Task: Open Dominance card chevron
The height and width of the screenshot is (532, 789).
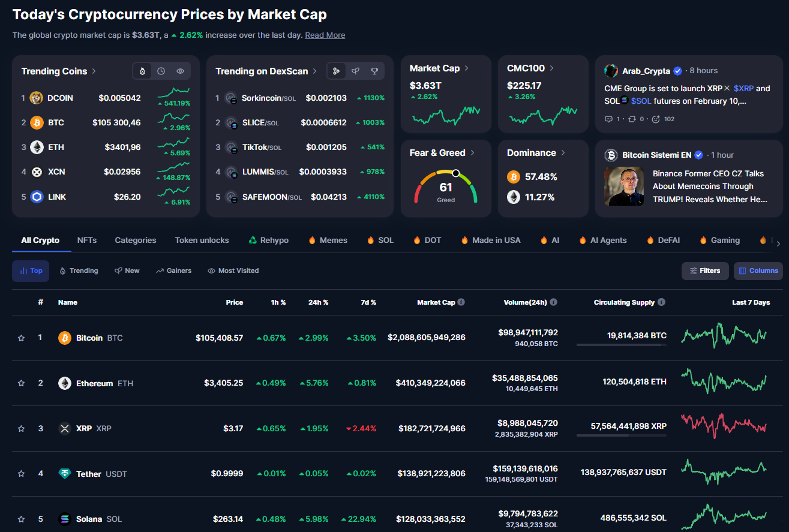Action: coord(563,153)
